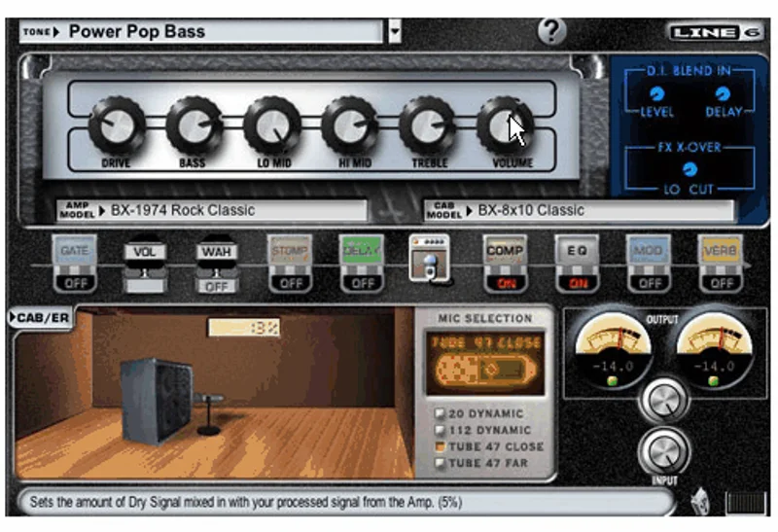This screenshot has width=778, height=532.
Task: Click the small level display at bottom right
Action: pyautogui.click(x=746, y=502)
